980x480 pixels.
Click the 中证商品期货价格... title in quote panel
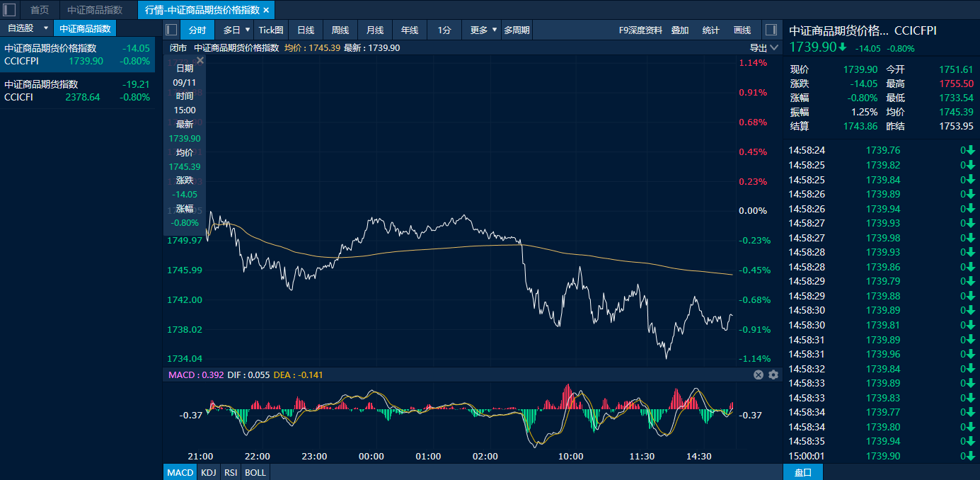click(838, 30)
